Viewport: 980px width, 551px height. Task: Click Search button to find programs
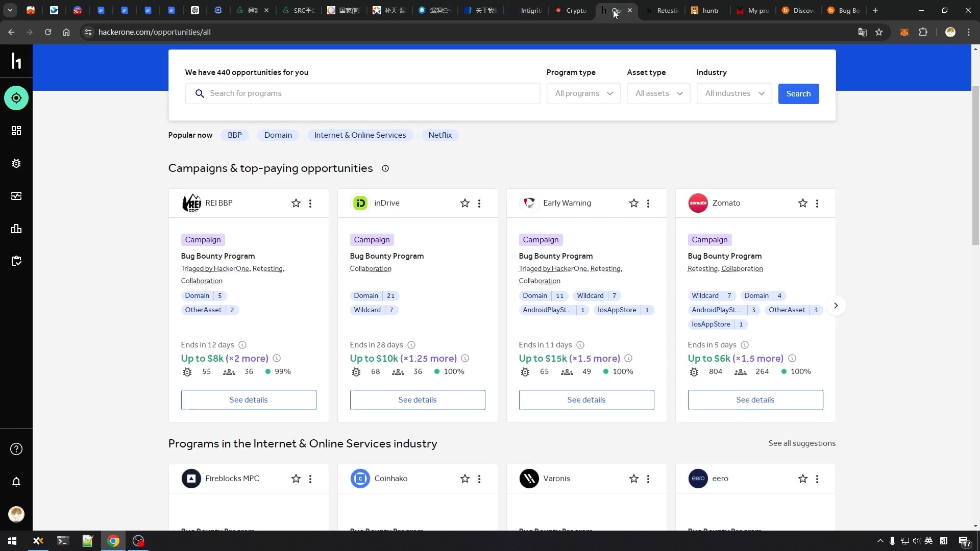click(798, 93)
